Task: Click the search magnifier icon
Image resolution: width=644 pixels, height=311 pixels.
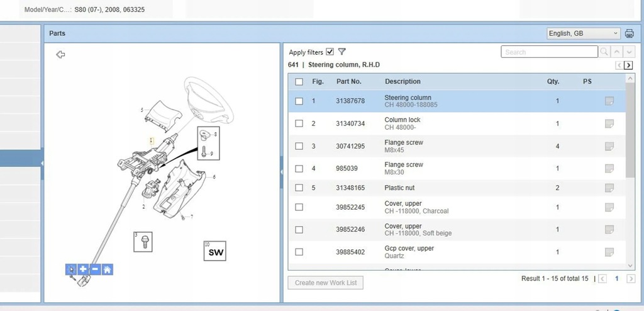Action: point(604,52)
